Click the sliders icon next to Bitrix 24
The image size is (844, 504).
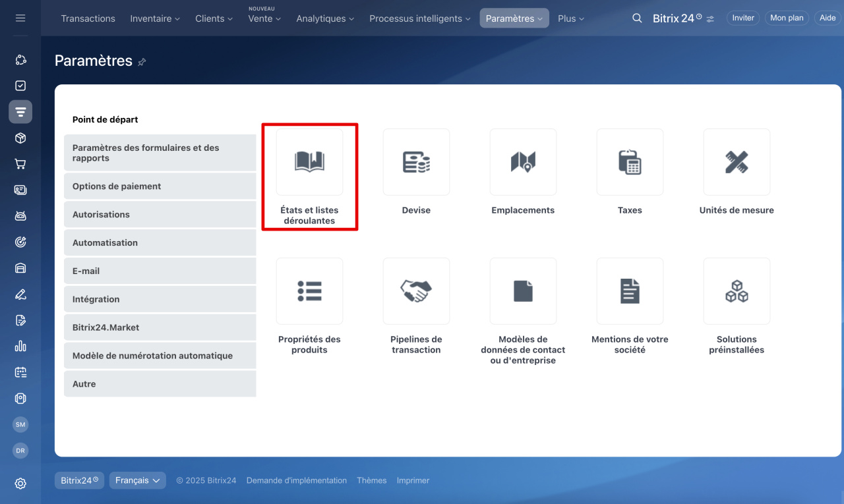point(710,19)
